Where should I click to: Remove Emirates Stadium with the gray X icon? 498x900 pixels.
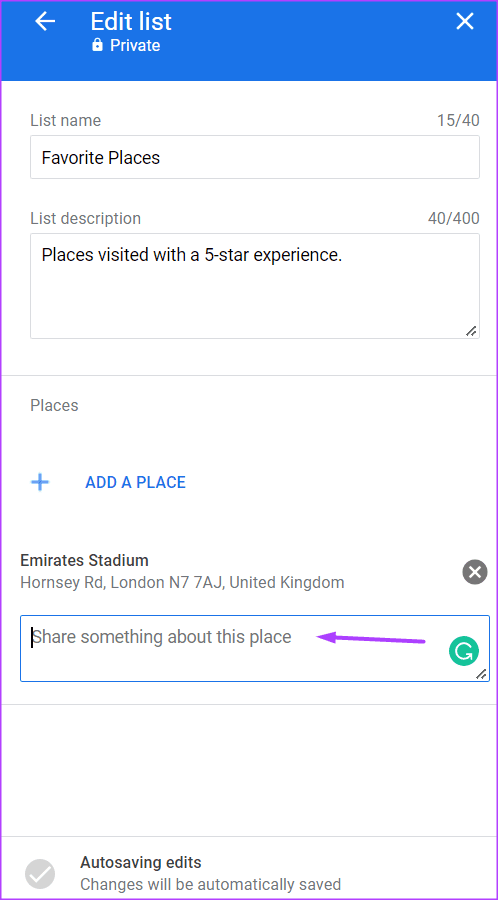(474, 572)
